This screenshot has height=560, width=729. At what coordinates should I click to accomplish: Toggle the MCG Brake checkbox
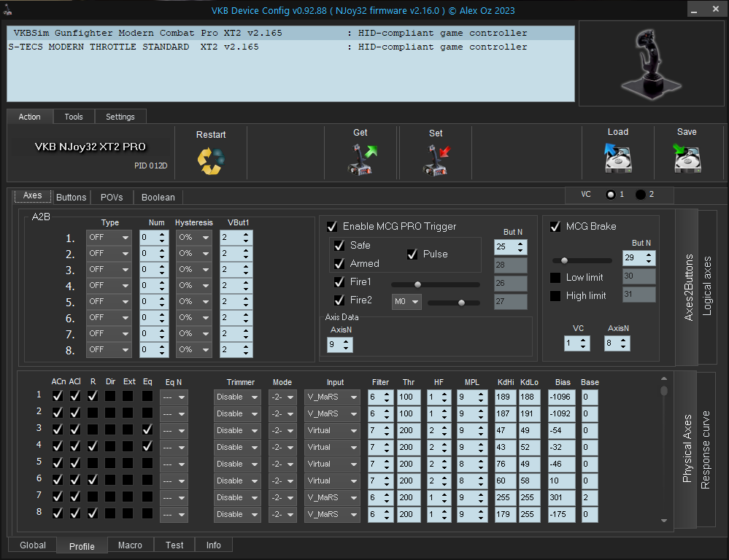(x=556, y=227)
